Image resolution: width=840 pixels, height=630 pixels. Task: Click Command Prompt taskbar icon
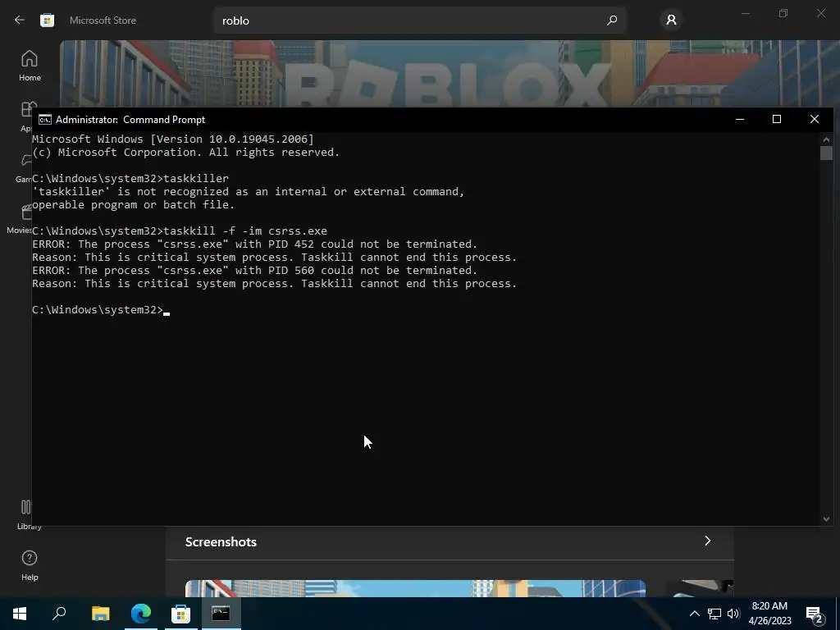221,614
